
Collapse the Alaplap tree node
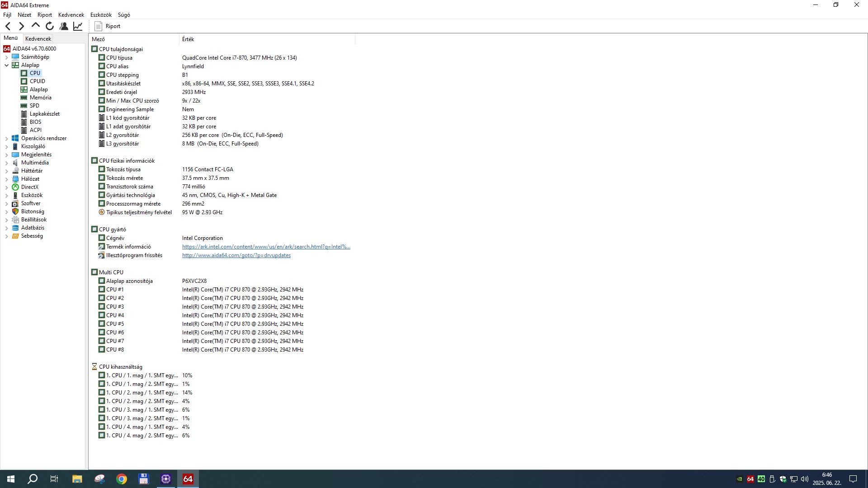[6, 65]
